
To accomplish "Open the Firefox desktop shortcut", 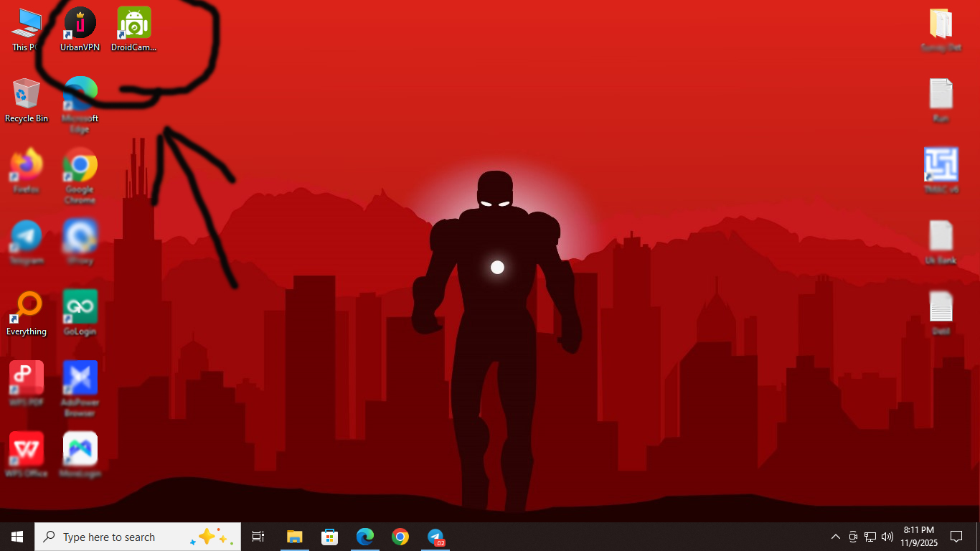I will 27,166.
